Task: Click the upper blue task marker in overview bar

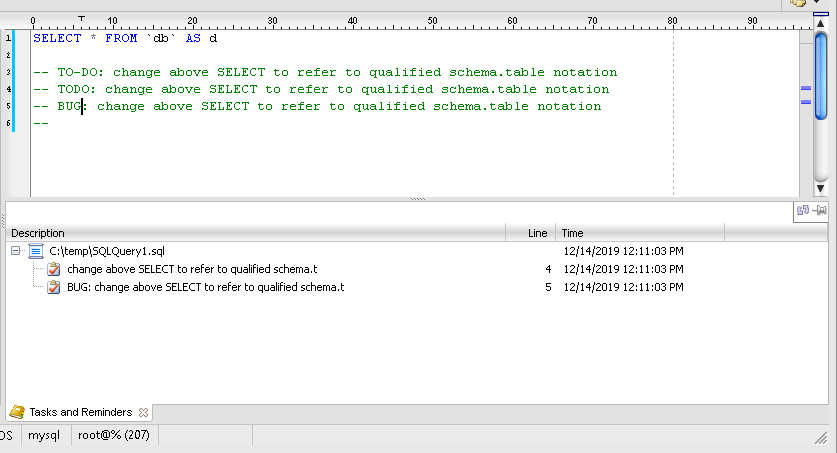Action: (x=806, y=89)
